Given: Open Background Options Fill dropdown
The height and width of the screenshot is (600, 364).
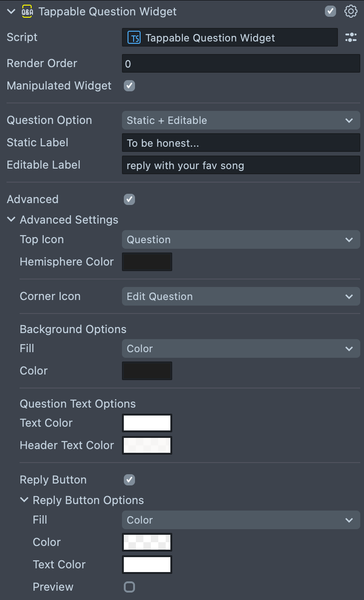Looking at the screenshot, I should pyautogui.click(x=241, y=348).
